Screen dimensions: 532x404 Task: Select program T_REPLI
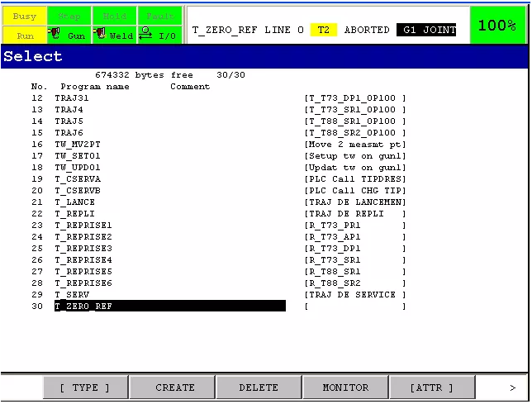[75, 214]
